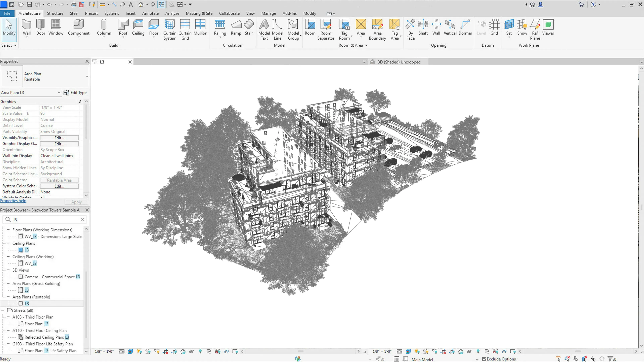The image size is (644, 362).
Task: Switch to the Annotate ribbon tab
Action: point(150,13)
